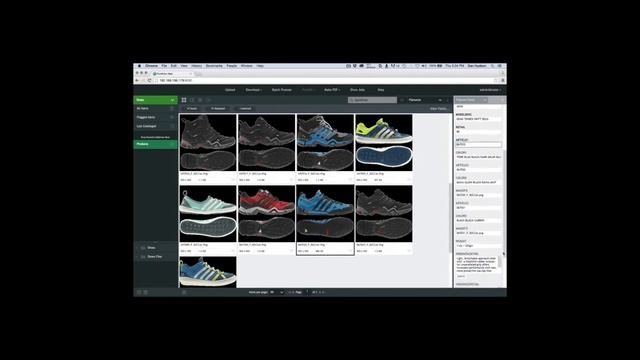Open the Filename sort dropdown
640x360 pixels.
[425, 100]
